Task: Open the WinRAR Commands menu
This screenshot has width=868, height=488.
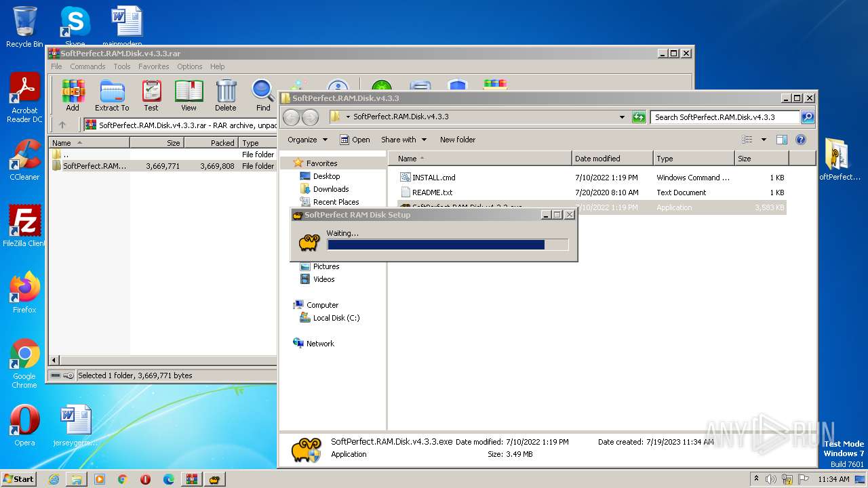Action: (87, 66)
